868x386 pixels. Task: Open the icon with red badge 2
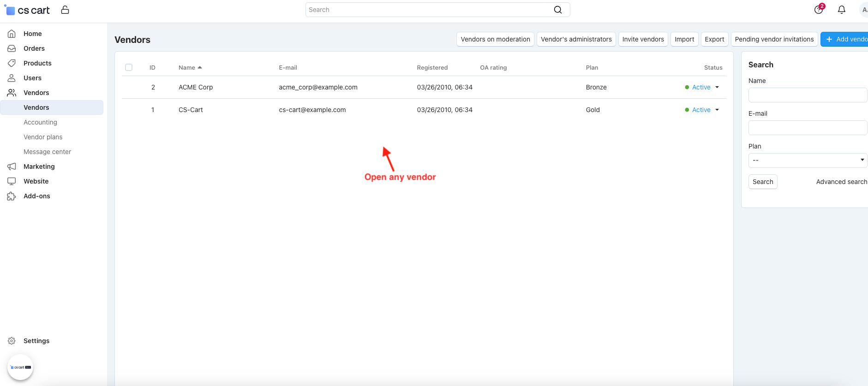819,9
